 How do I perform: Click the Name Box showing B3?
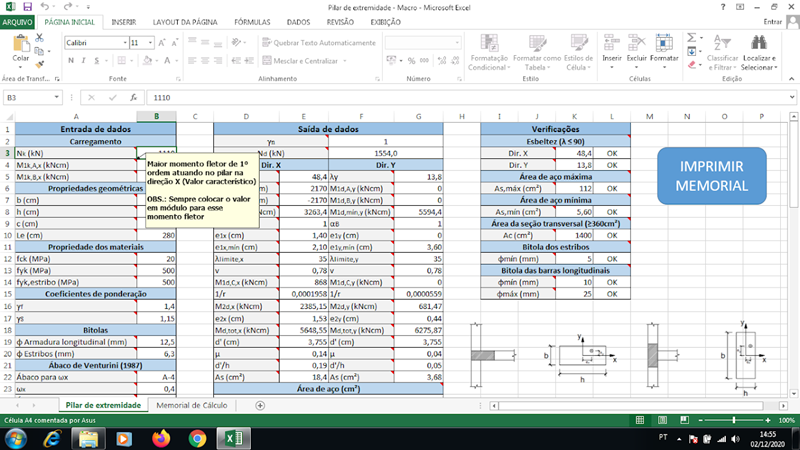pyautogui.click(x=28, y=97)
